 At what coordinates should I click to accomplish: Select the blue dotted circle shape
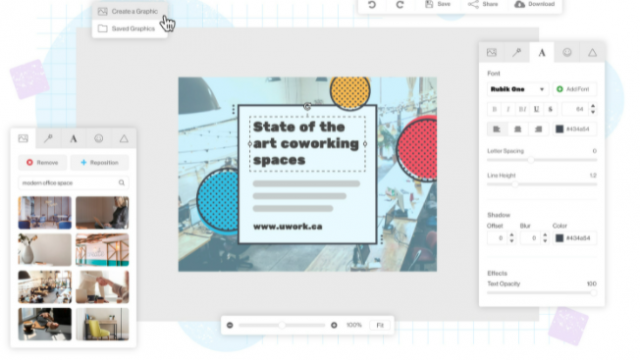tap(217, 200)
